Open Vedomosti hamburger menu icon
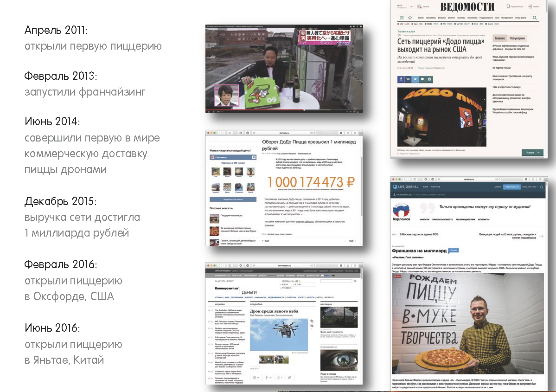The image size is (556, 392). pyautogui.click(x=402, y=18)
